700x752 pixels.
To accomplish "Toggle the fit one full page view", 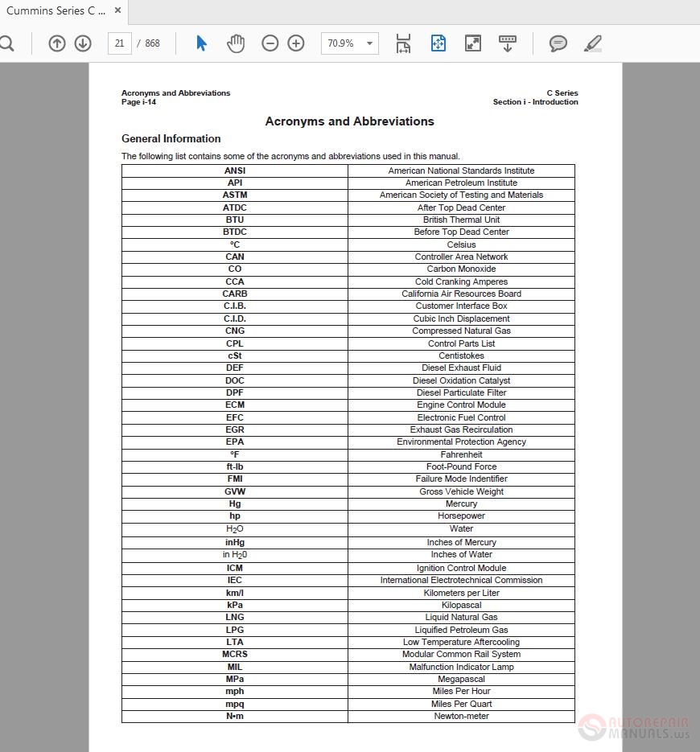I will coord(439,43).
